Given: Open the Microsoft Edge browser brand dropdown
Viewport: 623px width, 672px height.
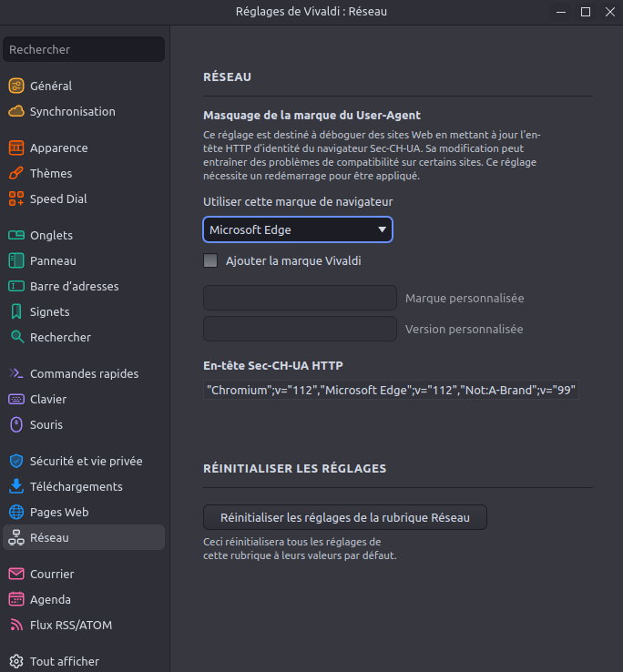Looking at the screenshot, I should coord(298,229).
